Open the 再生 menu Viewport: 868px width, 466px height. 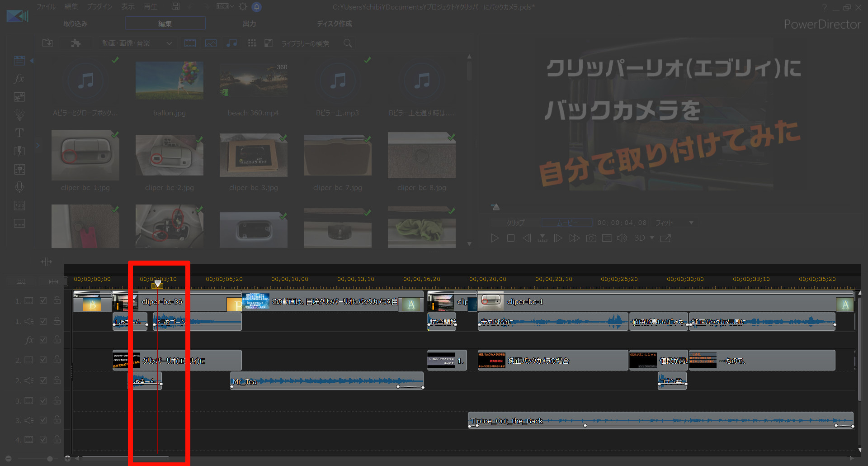coord(150,7)
